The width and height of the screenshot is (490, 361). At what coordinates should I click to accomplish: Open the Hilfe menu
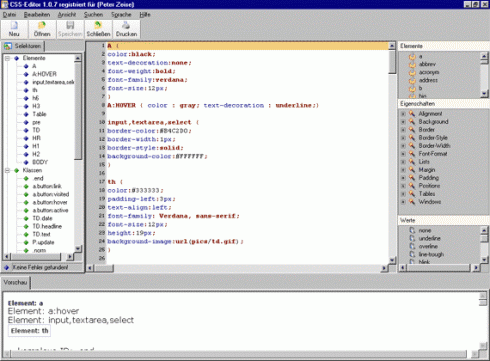[145, 15]
